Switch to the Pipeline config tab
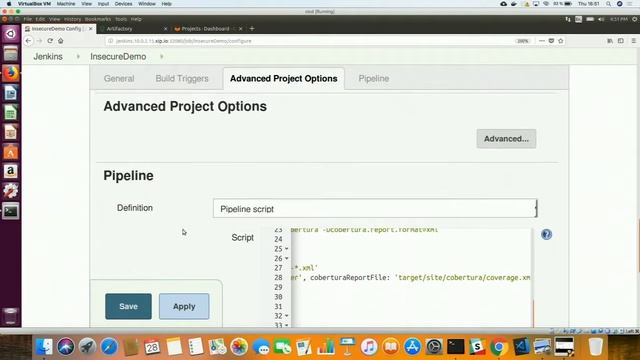 (x=373, y=78)
